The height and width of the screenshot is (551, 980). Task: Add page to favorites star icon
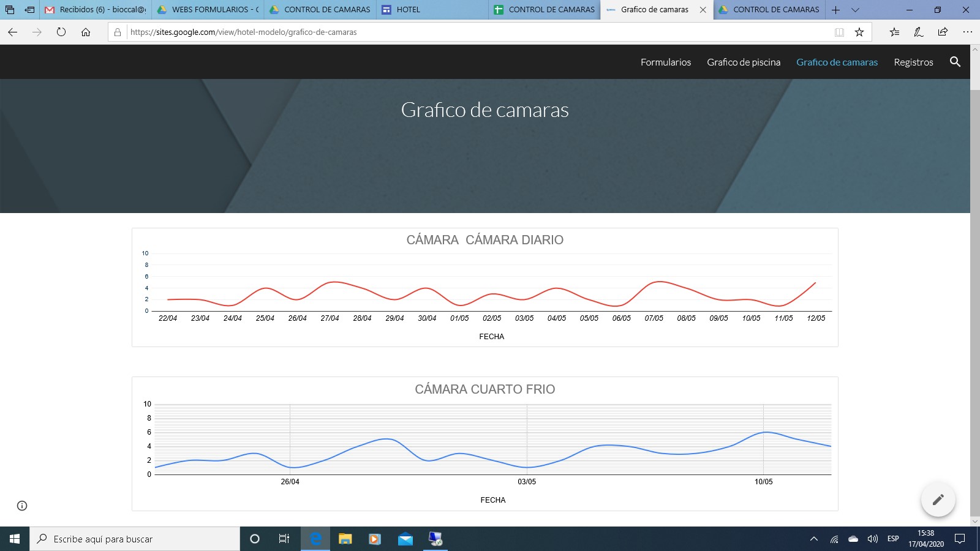[x=859, y=32]
